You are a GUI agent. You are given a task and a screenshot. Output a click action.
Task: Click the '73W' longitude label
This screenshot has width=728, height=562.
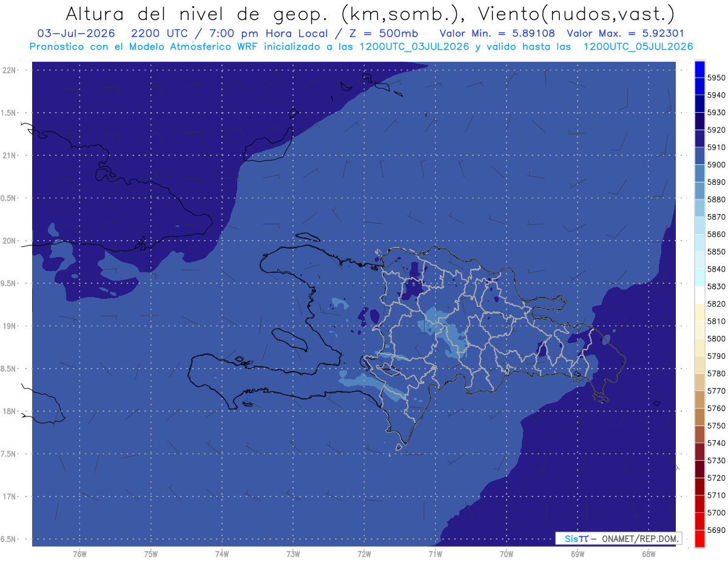pos(293,554)
